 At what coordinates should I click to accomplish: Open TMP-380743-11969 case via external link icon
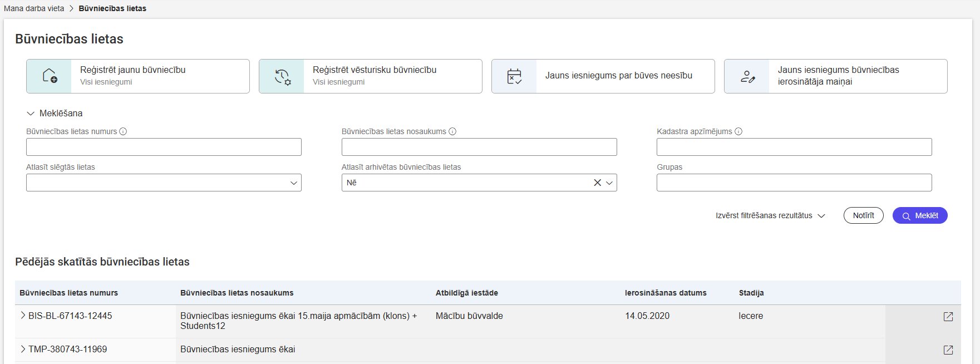(x=948, y=350)
